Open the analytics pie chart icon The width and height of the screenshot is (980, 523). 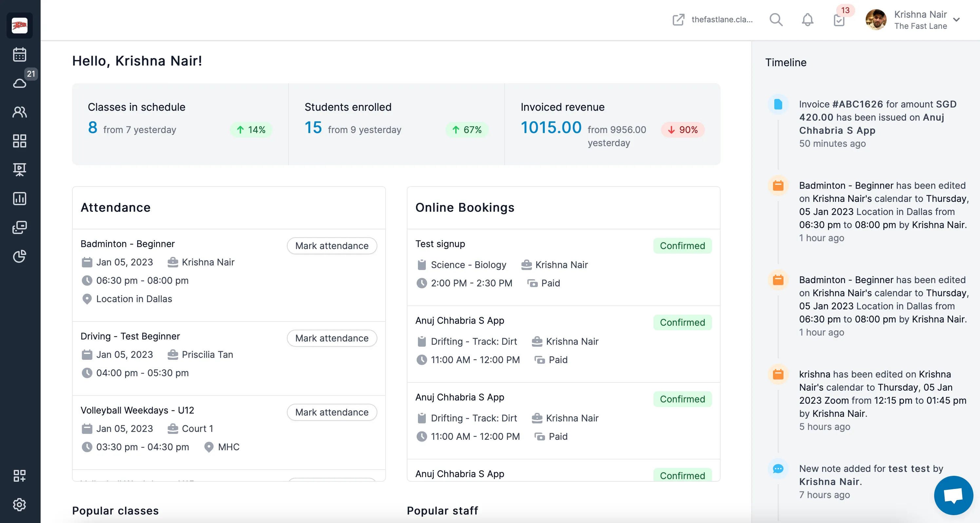19,257
